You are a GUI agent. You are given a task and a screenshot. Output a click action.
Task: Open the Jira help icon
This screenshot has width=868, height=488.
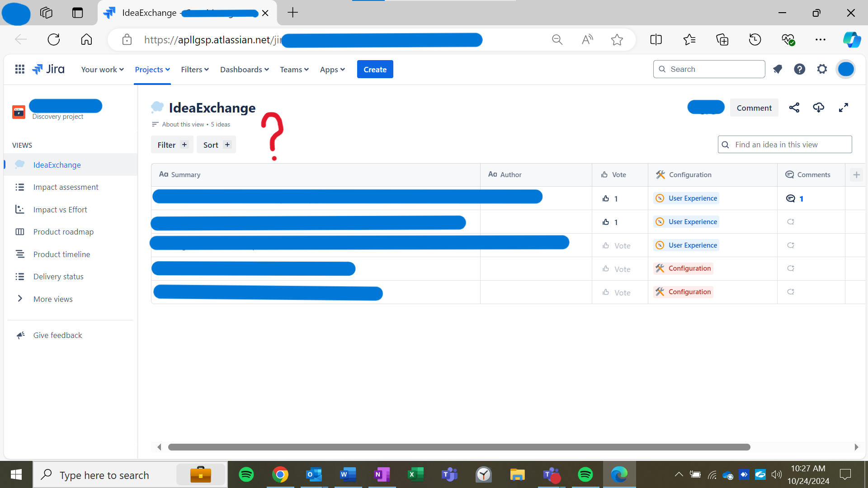(800, 69)
